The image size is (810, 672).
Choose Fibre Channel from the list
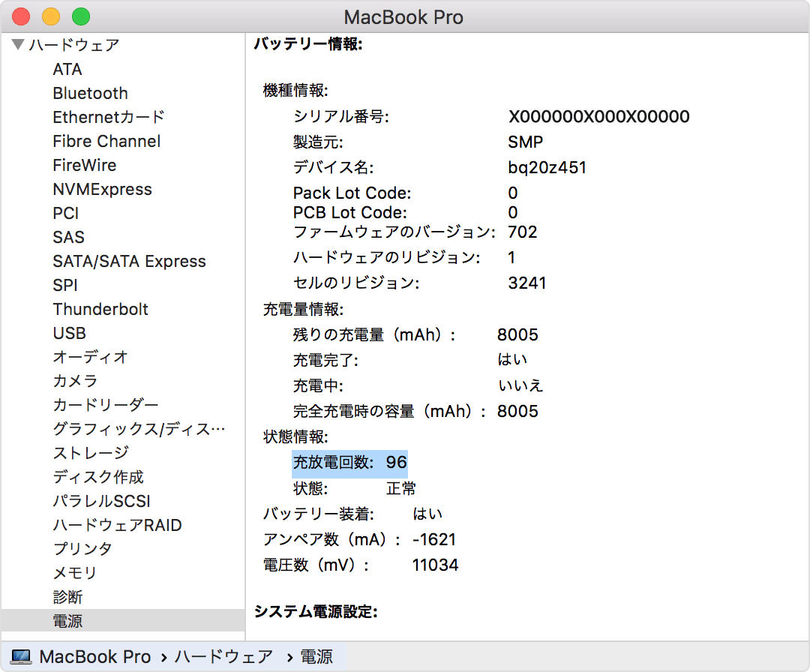[x=106, y=141]
